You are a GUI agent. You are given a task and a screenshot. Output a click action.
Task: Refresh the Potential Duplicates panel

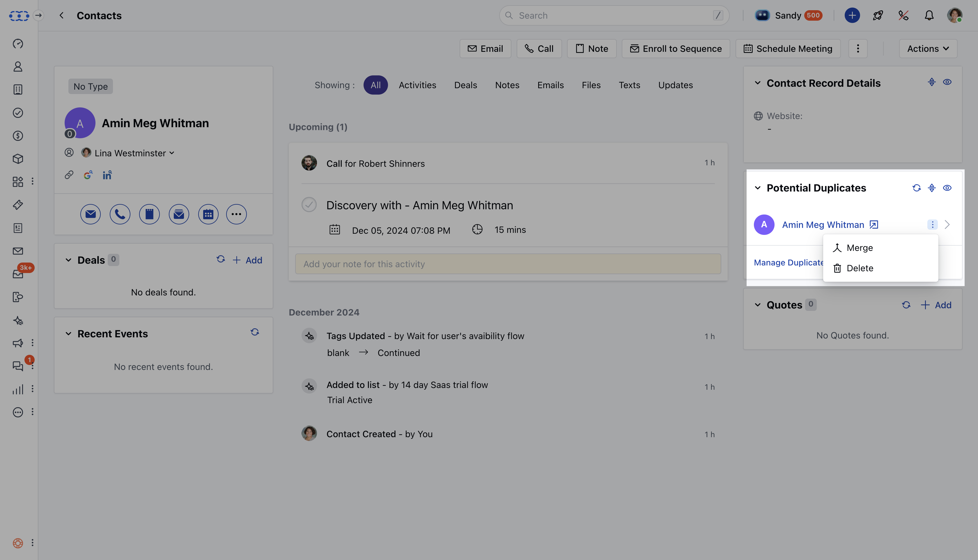917,188
